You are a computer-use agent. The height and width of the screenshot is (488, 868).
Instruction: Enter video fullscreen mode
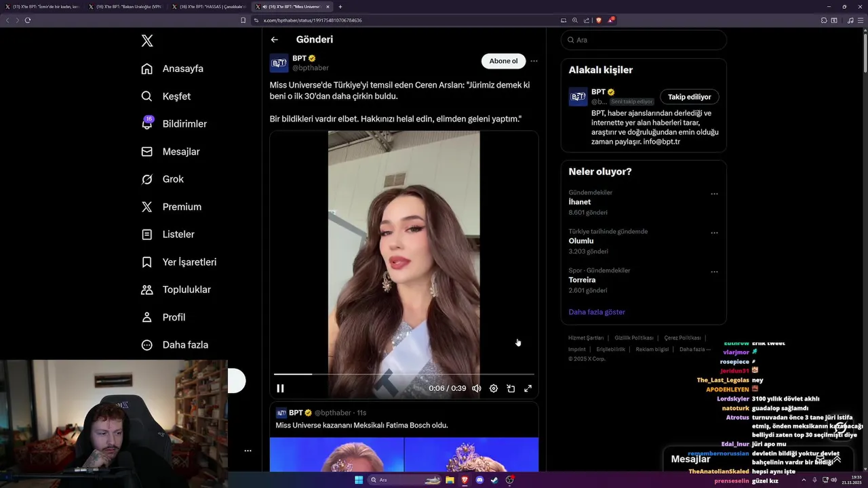tap(528, 388)
